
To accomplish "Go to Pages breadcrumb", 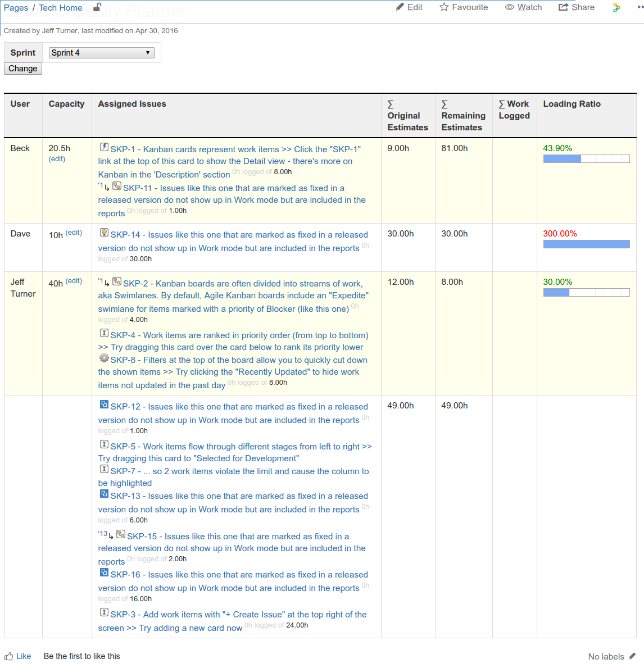I will [16, 8].
